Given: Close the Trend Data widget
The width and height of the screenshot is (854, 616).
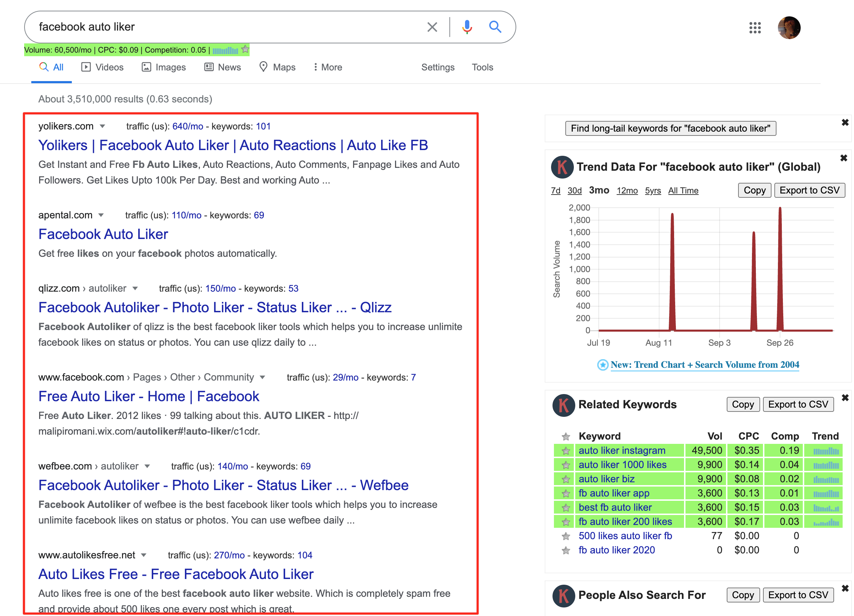Looking at the screenshot, I should (844, 158).
